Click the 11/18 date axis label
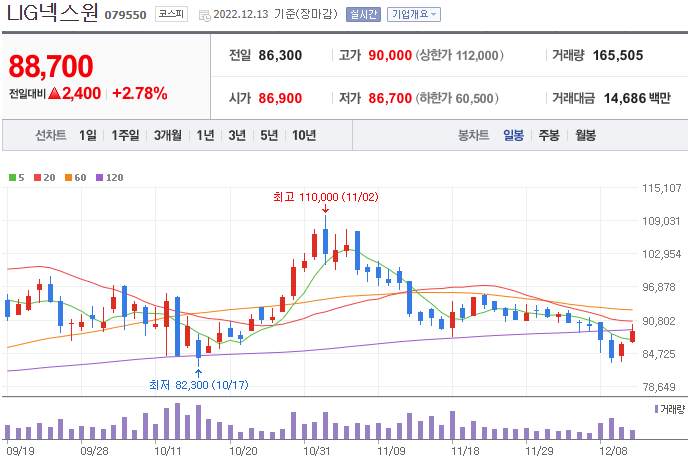This screenshot has width=688, height=463. [x=465, y=451]
